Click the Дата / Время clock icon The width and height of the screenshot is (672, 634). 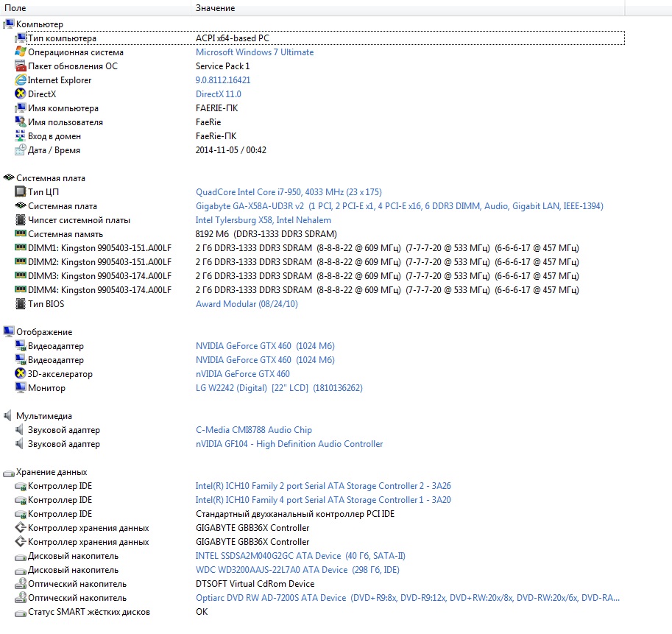[20, 149]
